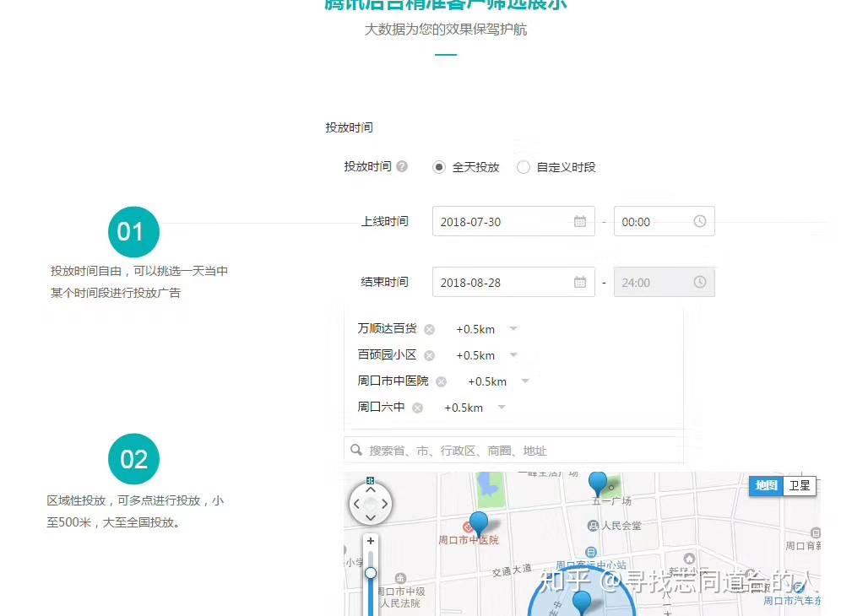Click the 投放时间 section heading
This screenshot has height=616, width=841.
click(349, 127)
